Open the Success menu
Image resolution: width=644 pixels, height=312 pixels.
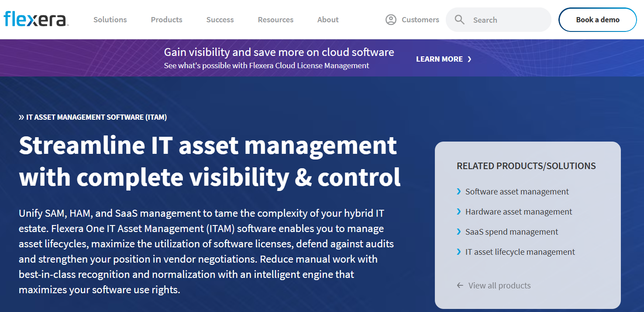[220, 20]
